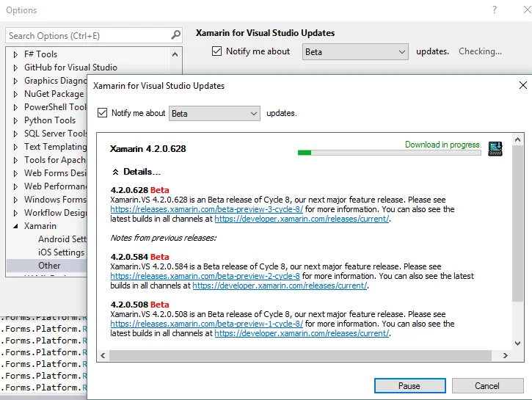The height and width of the screenshot is (400, 532).
Task: Uncheck Notify me about in the Updates dialog
Action: [x=102, y=112]
